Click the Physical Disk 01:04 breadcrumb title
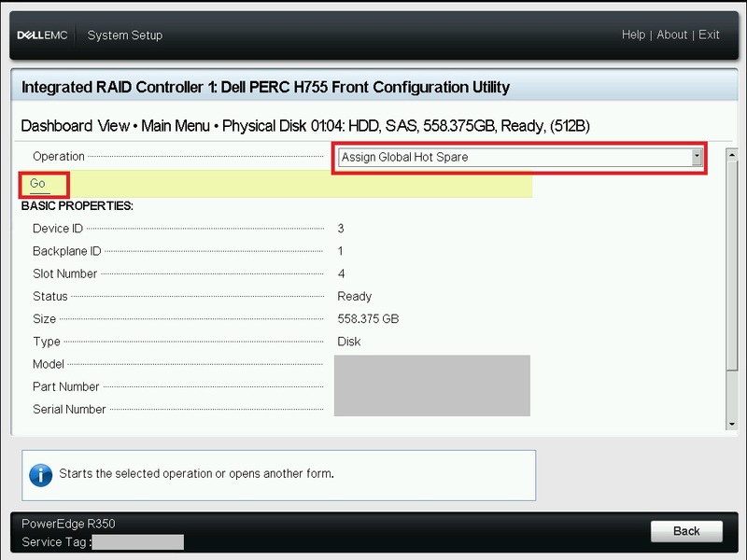This screenshot has width=747, height=560. [x=406, y=126]
